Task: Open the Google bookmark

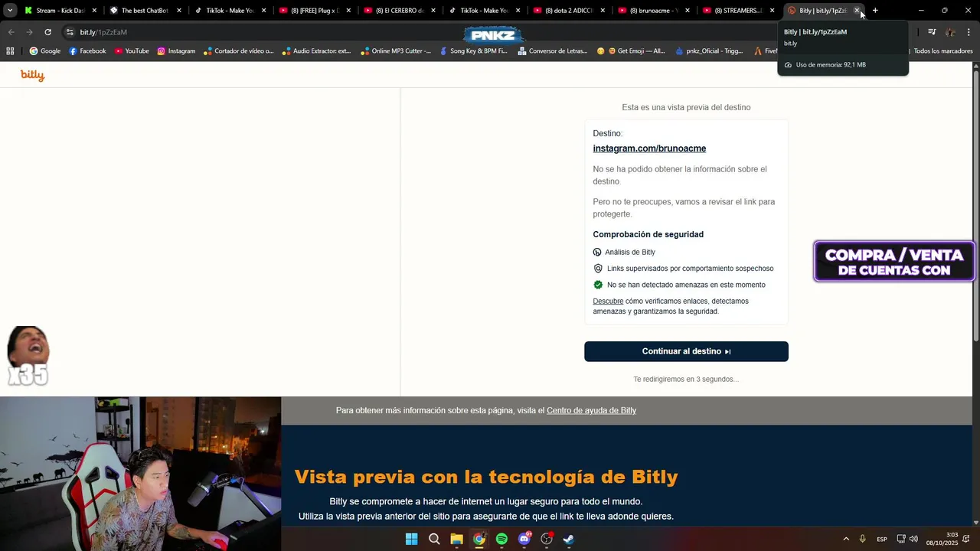Action: click(45, 51)
